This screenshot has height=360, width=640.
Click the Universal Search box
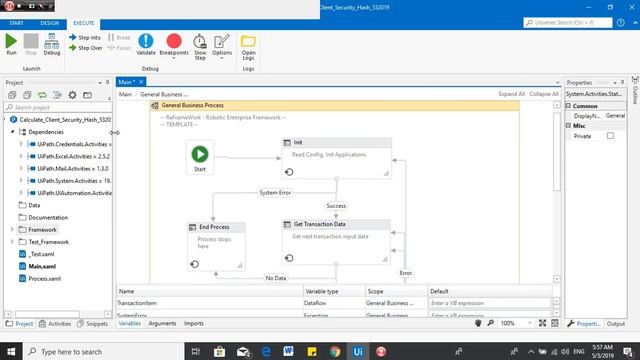point(568,22)
